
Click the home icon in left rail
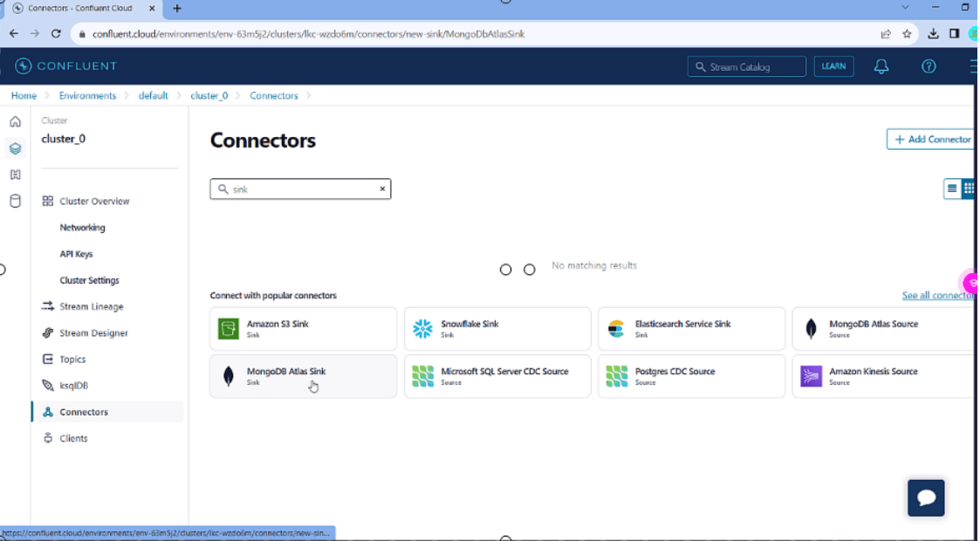[15, 122]
